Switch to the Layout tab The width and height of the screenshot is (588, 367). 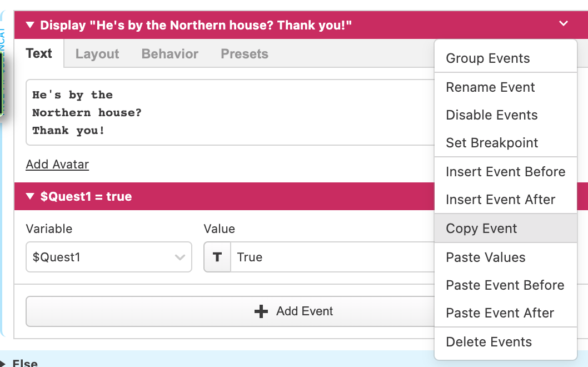[x=97, y=54]
